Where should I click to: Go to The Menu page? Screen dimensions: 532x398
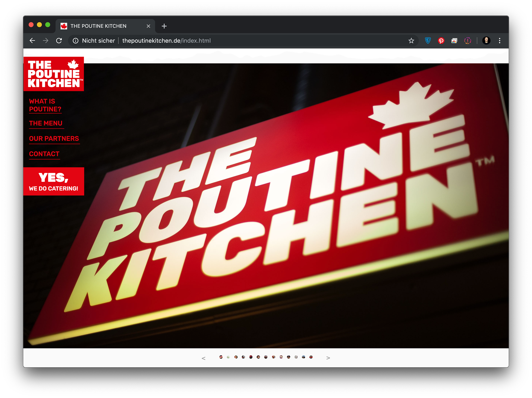coord(46,123)
